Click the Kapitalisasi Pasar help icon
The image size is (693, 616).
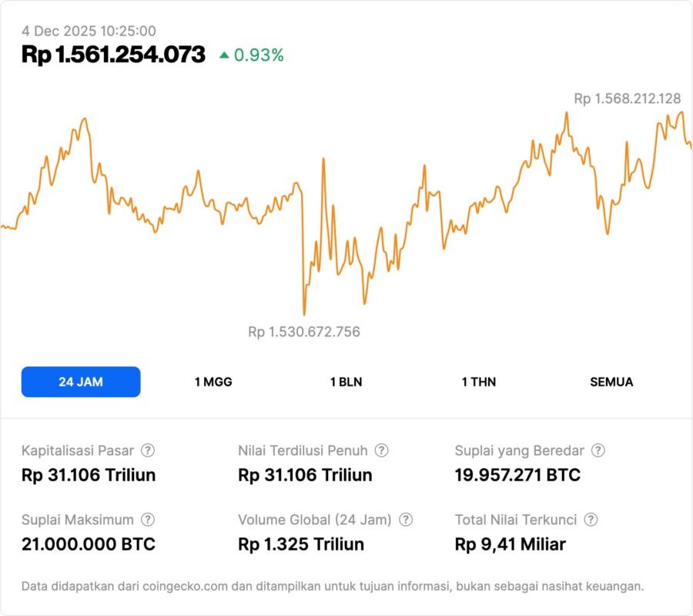click(x=148, y=450)
